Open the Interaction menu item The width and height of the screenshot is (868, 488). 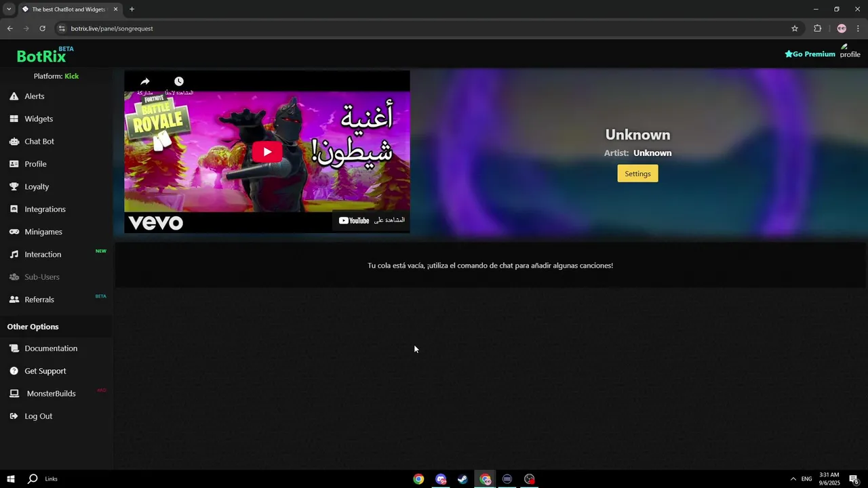43,254
